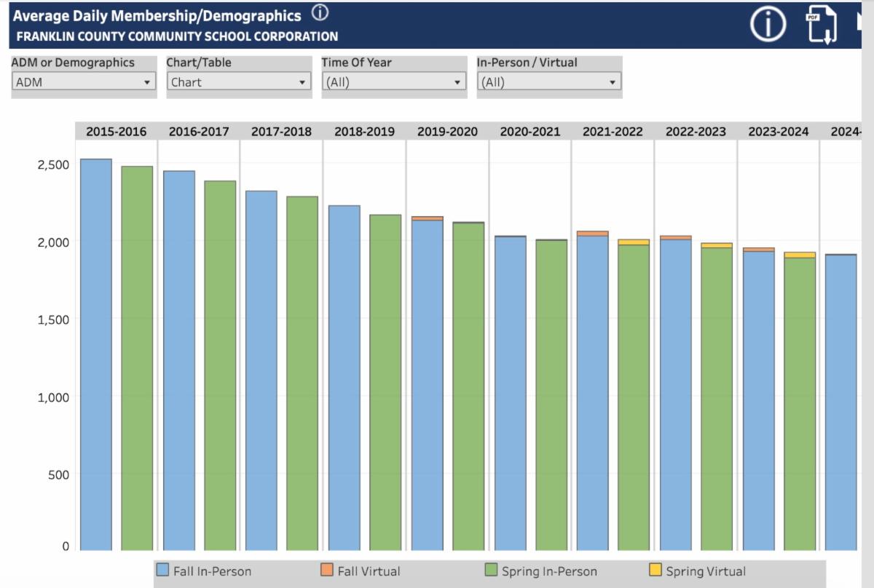Select the Spring Virtual legend swatch
The image size is (874, 588).
[655, 571]
